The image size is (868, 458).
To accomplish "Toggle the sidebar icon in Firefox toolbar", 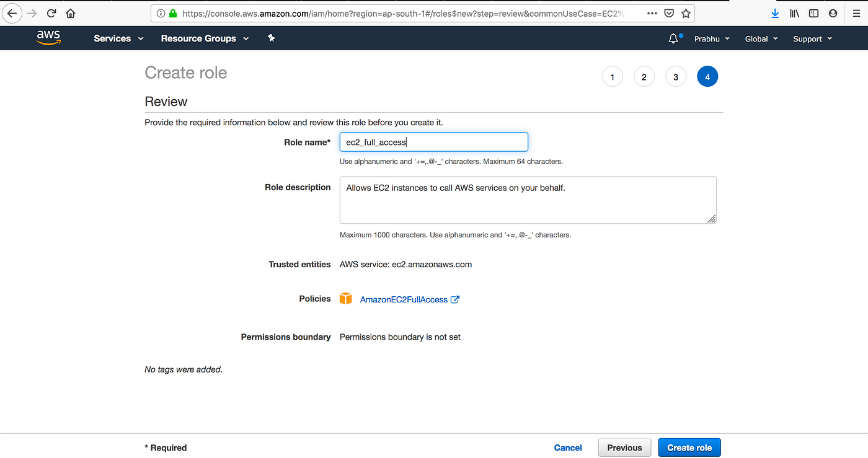I will 813,13.
